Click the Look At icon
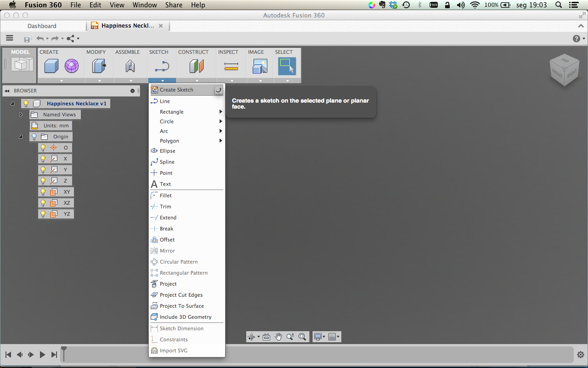 tap(266, 337)
